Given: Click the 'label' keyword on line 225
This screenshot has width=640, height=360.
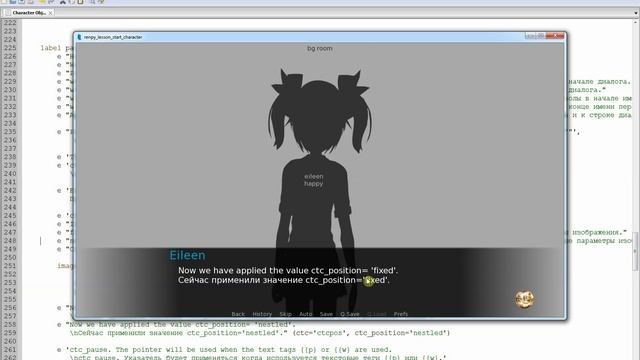Looking at the screenshot, I should [x=51, y=48].
